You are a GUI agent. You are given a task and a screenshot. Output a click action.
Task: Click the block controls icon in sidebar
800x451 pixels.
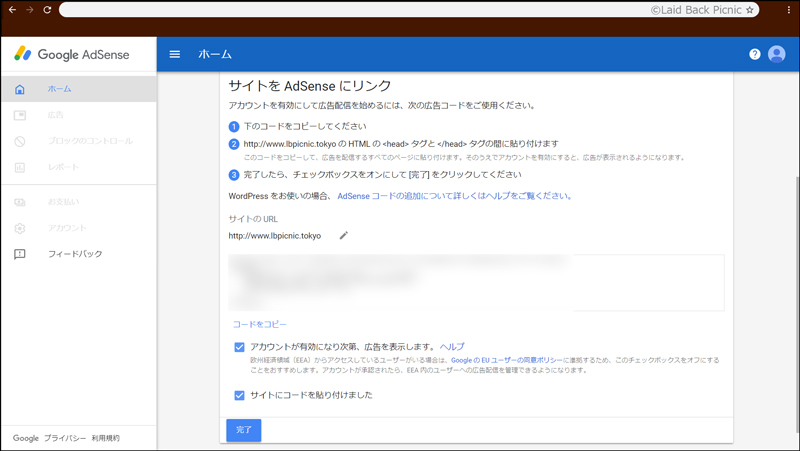[x=20, y=141]
